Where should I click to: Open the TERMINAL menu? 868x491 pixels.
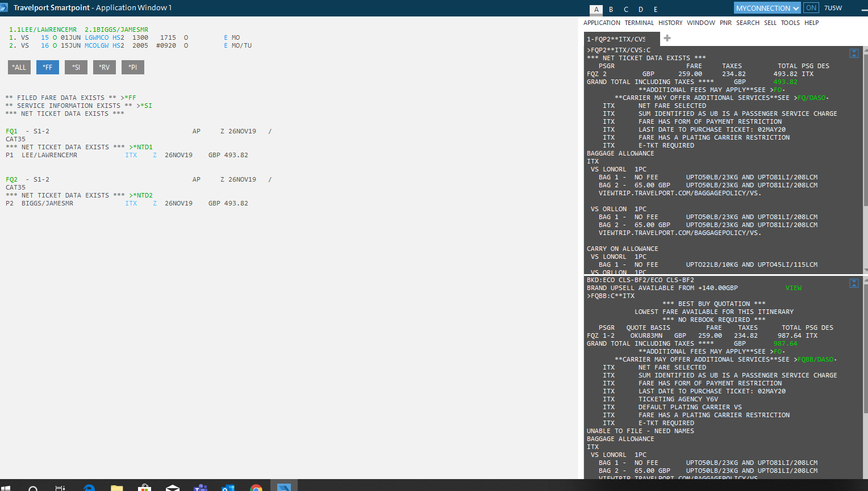[x=639, y=23]
